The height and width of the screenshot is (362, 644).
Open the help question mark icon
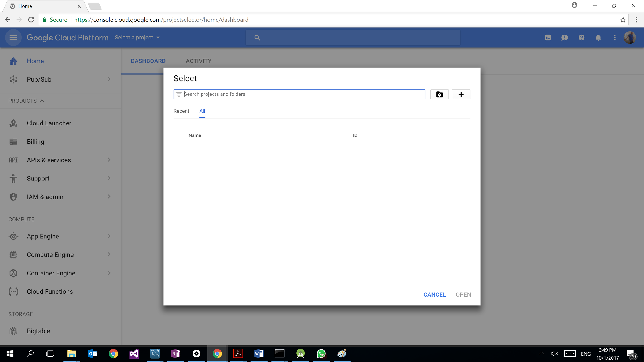point(581,38)
